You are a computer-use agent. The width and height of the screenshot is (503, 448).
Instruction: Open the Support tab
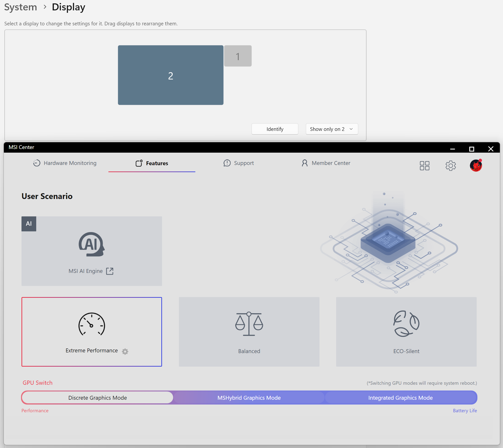[238, 163]
